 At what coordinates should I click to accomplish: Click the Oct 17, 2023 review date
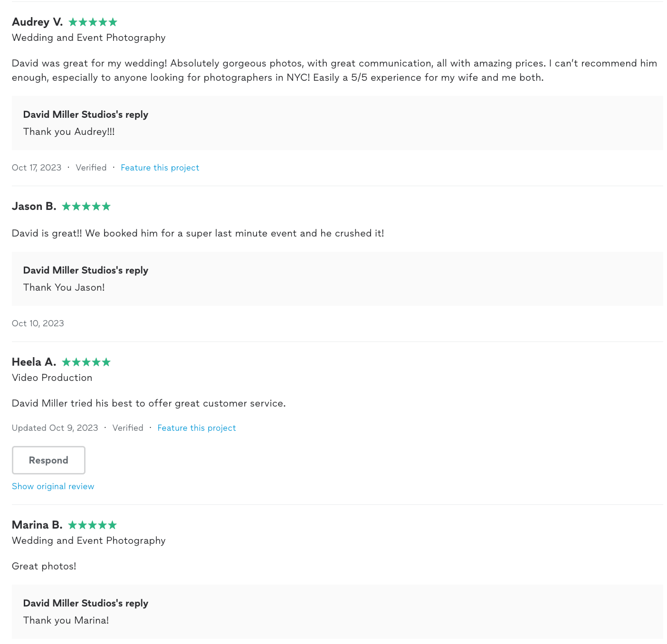click(37, 168)
